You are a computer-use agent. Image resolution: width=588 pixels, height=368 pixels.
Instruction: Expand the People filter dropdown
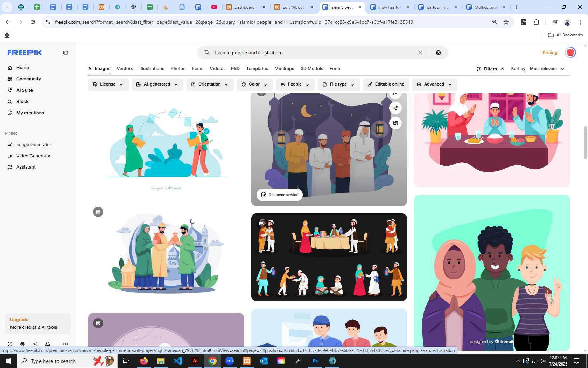point(295,84)
